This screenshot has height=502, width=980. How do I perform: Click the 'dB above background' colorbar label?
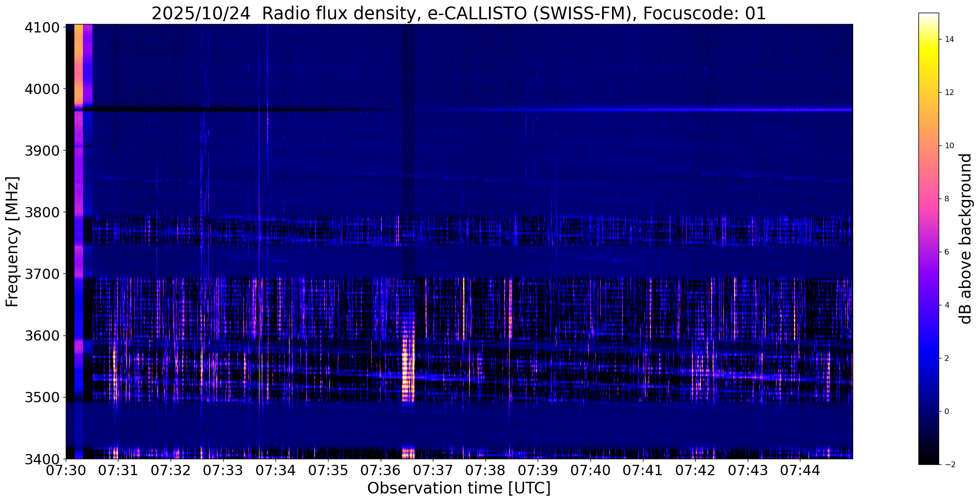click(966, 239)
